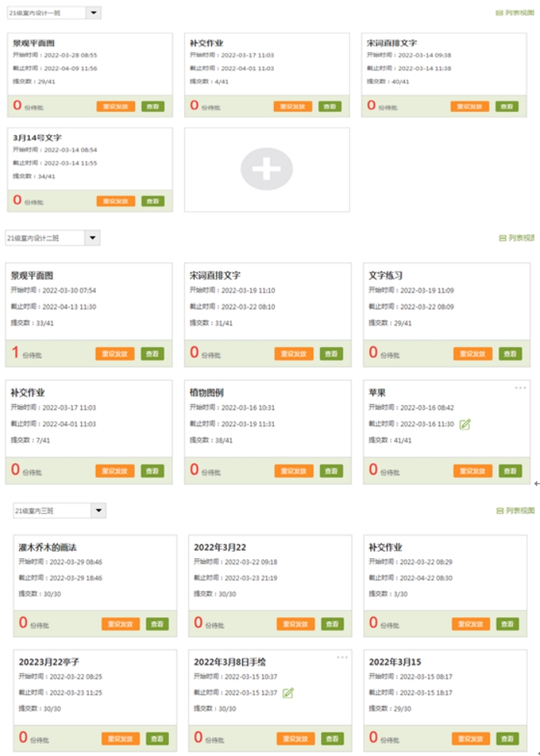The height and width of the screenshot is (756, 540).
Task: View the 文字练习 assignment via 查看
Action: point(510,353)
